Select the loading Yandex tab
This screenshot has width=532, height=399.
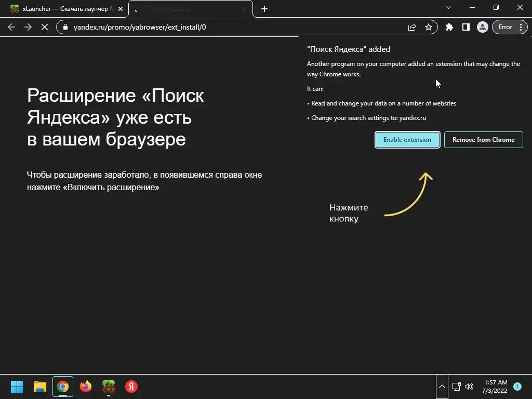click(190, 9)
